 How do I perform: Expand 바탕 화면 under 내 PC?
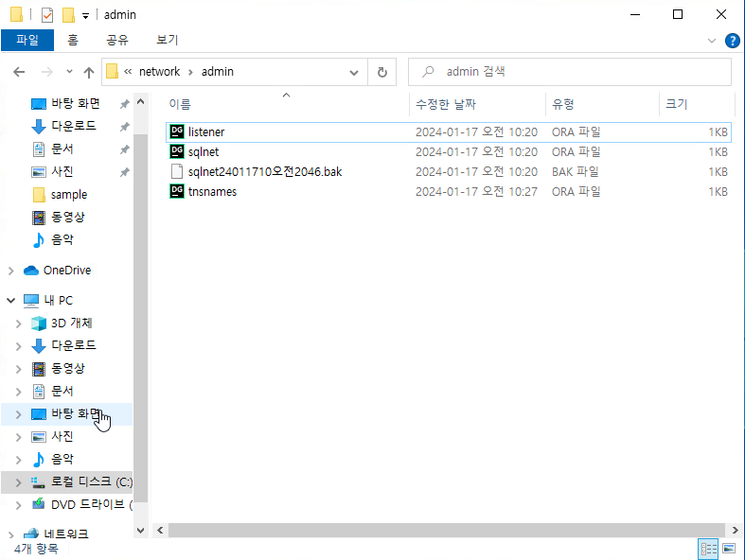19,414
